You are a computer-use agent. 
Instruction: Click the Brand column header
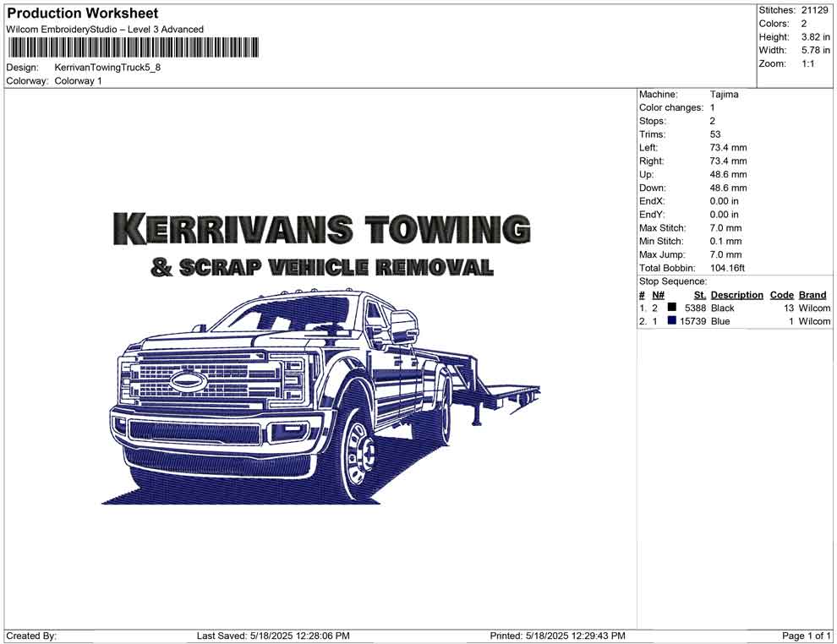[812, 295]
